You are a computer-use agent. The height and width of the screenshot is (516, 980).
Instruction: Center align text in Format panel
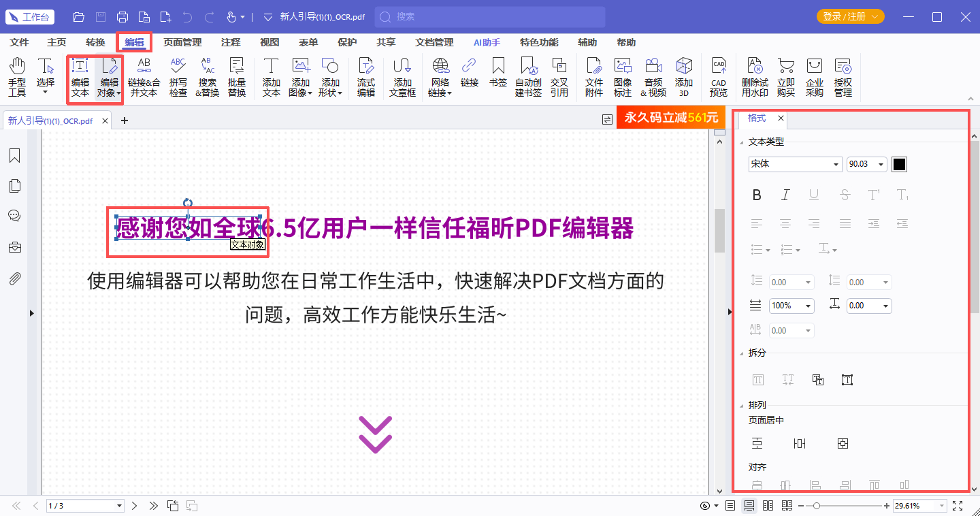click(785, 223)
